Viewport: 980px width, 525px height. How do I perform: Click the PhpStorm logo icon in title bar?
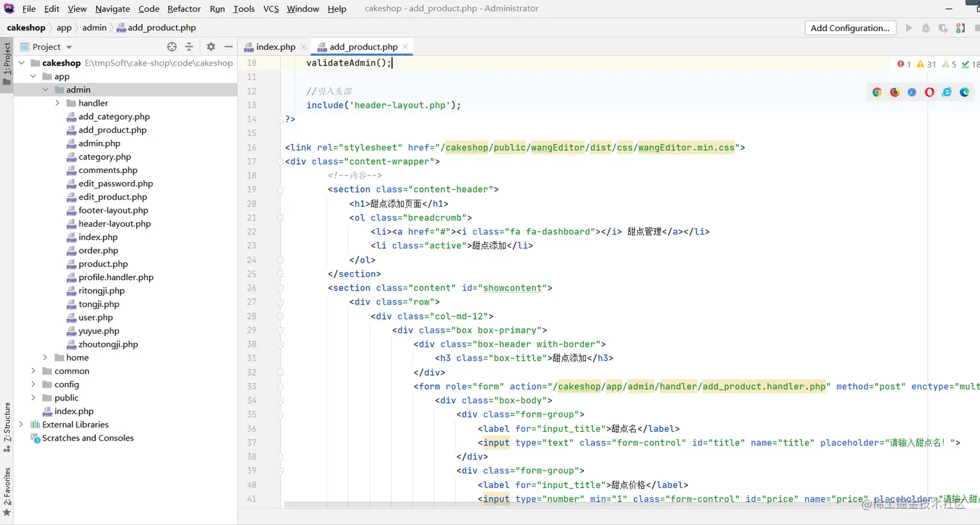pyautogui.click(x=9, y=8)
